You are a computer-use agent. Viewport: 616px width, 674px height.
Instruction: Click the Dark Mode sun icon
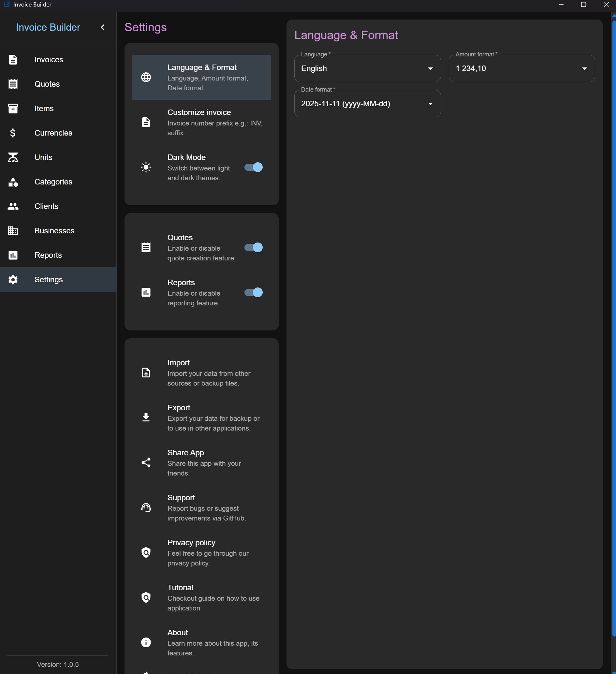point(146,167)
